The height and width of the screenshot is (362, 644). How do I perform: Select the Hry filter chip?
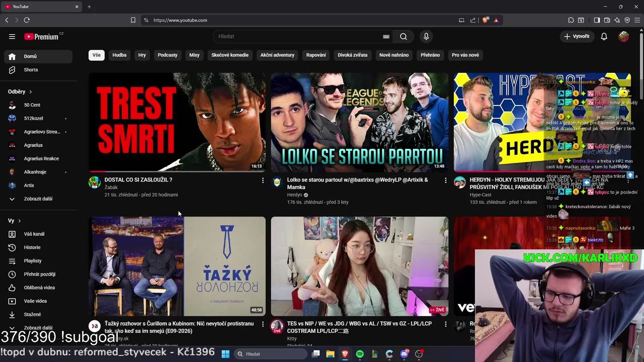[142, 55]
